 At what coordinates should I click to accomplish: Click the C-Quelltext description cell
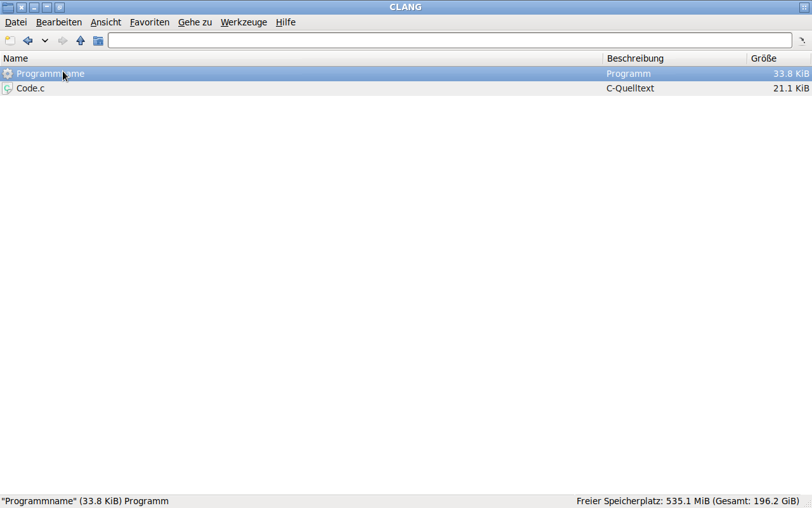tap(630, 88)
